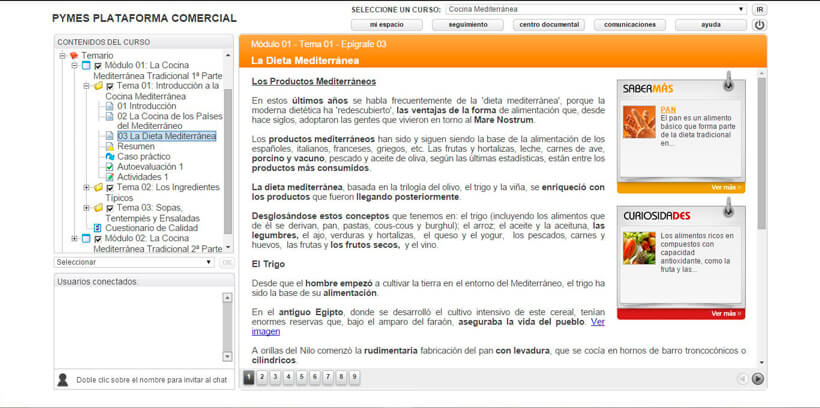Collapse the Módulo 01 node

point(74,66)
